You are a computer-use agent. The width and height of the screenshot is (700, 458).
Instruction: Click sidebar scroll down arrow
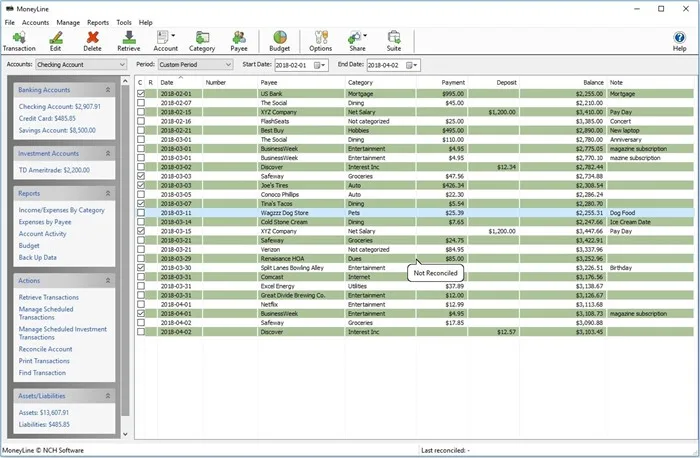(125, 434)
